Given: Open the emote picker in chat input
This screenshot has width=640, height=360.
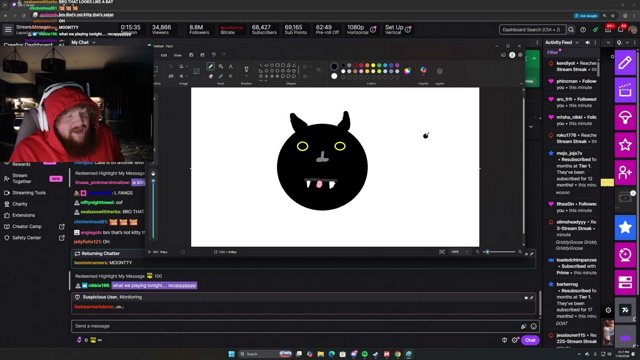Looking at the screenshot, I should (533, 326).
